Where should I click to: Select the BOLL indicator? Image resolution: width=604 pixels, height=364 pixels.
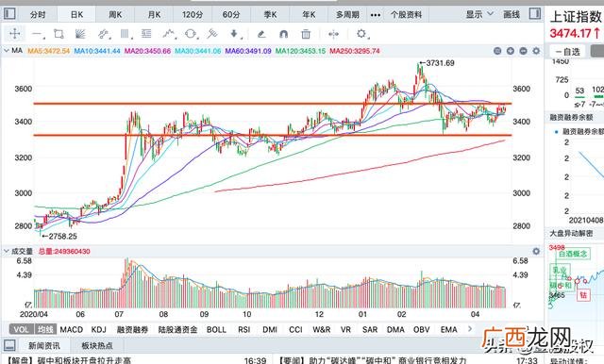216,329
